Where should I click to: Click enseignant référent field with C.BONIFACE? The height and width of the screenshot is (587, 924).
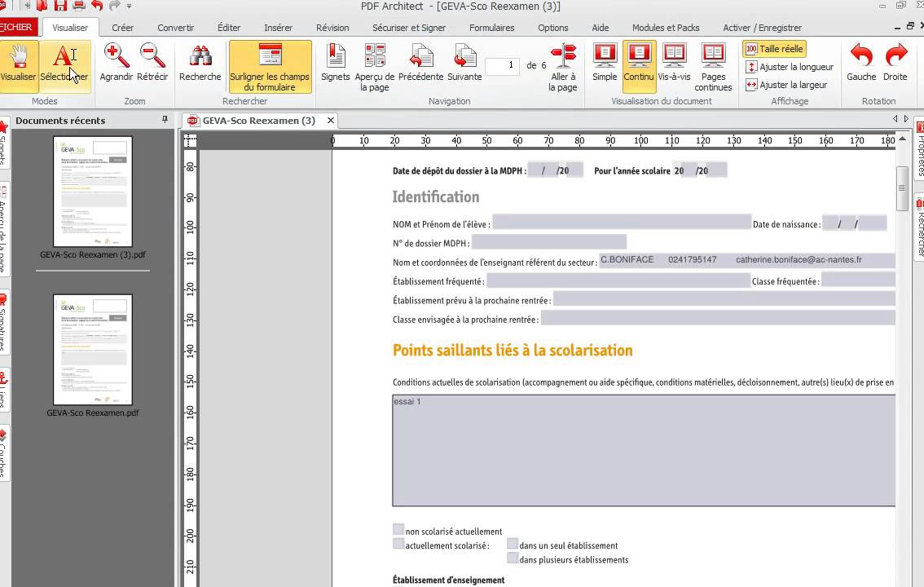coord(746,261)
